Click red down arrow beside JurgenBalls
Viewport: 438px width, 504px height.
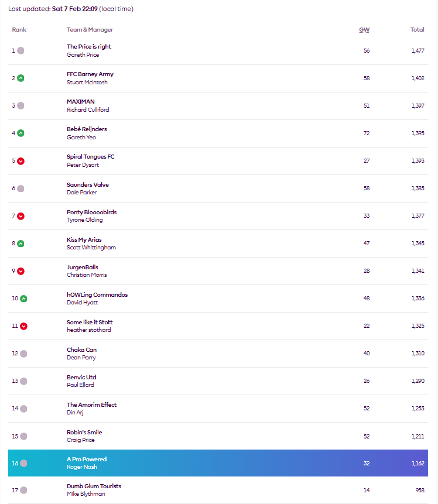point(20,271)
